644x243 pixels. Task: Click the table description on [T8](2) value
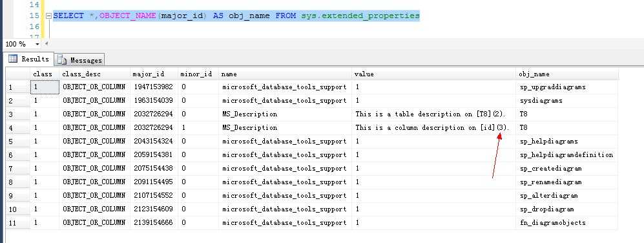coord(433,114)
